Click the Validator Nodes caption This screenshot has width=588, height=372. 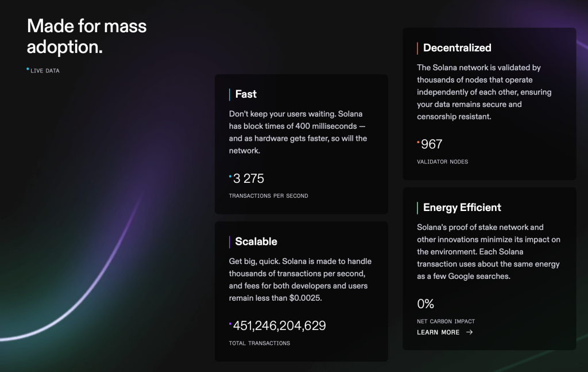click(442, 162)
